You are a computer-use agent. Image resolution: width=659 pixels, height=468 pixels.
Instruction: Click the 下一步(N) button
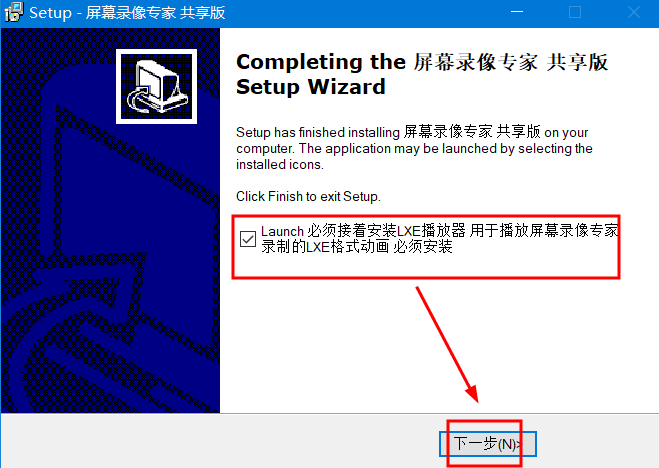coord(488,444)
